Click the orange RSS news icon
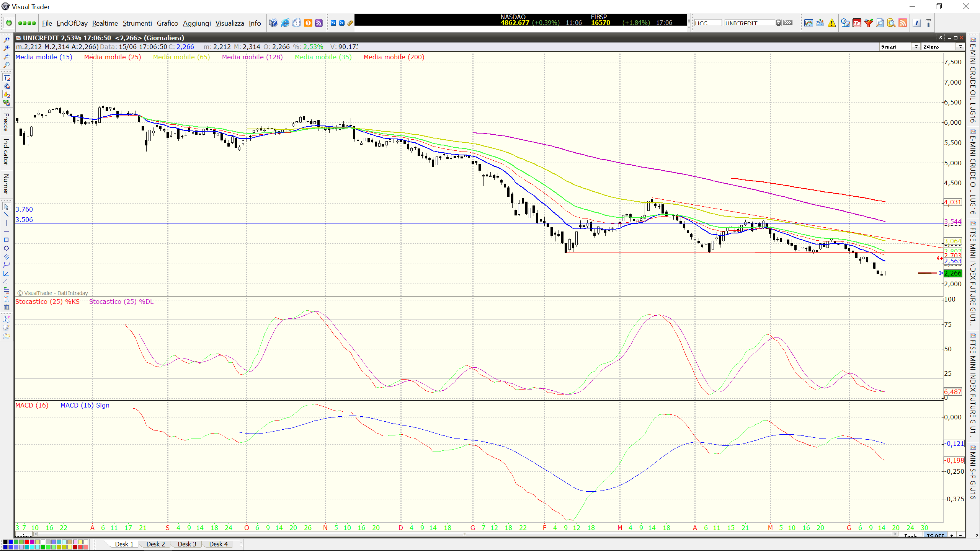The height and width of the screenshot is (551, 980). (903, 23)
